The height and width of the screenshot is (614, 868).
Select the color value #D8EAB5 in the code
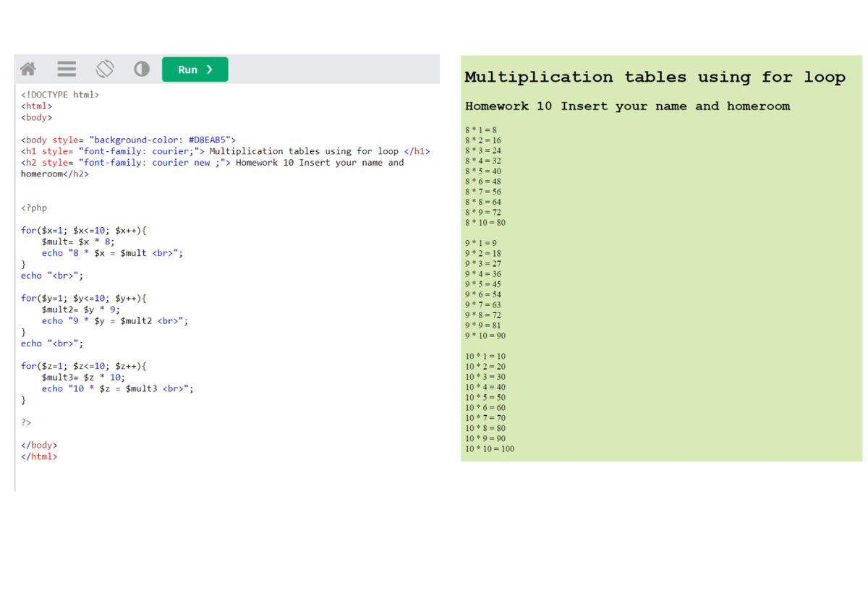coord(209,140)
